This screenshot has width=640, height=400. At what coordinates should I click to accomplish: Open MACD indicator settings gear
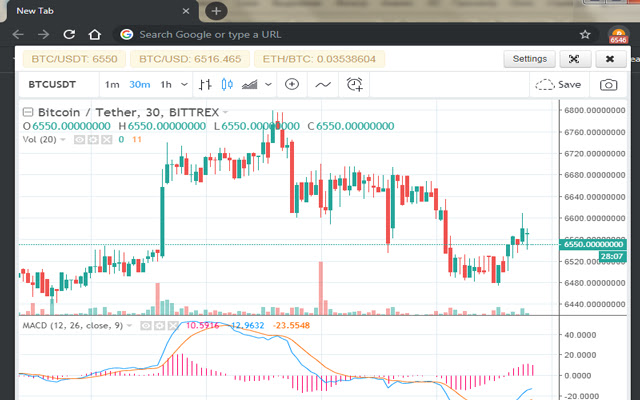pos(159,325)
